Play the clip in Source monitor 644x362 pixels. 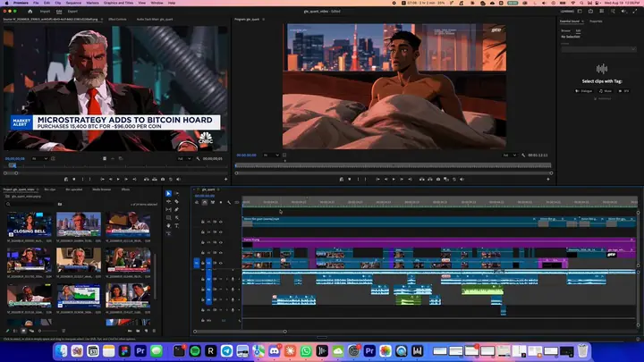118,180
